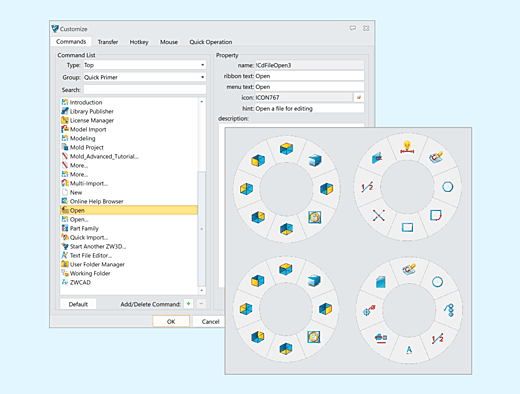Open the Mouse tab
This screenshot has height=394, width=520.
click(169, 42)
